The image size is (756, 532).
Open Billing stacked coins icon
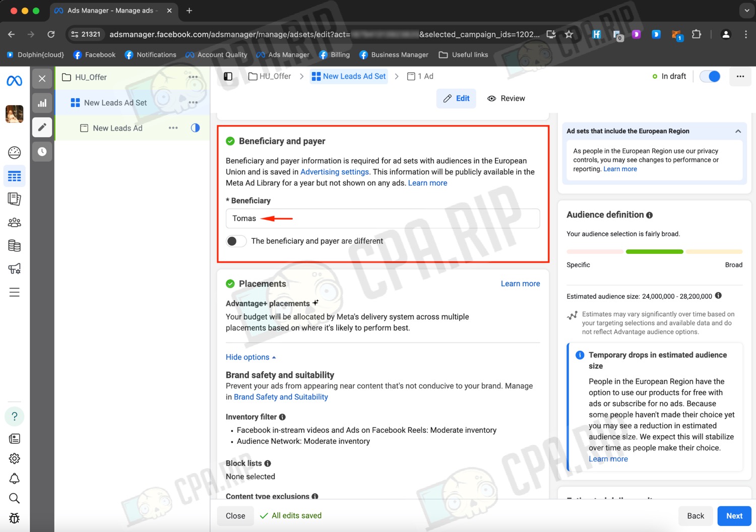(x=14, y=245)
